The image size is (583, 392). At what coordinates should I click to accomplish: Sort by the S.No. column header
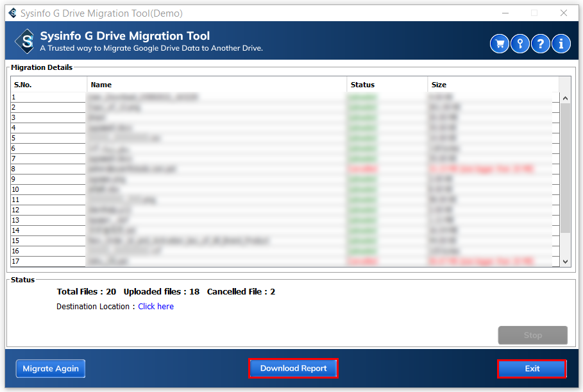[x=49, y=85]
